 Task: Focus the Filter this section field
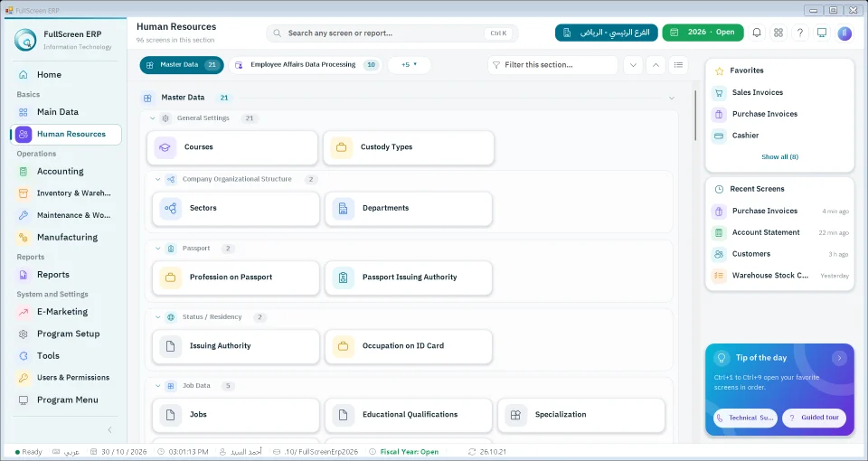[552, 65]
